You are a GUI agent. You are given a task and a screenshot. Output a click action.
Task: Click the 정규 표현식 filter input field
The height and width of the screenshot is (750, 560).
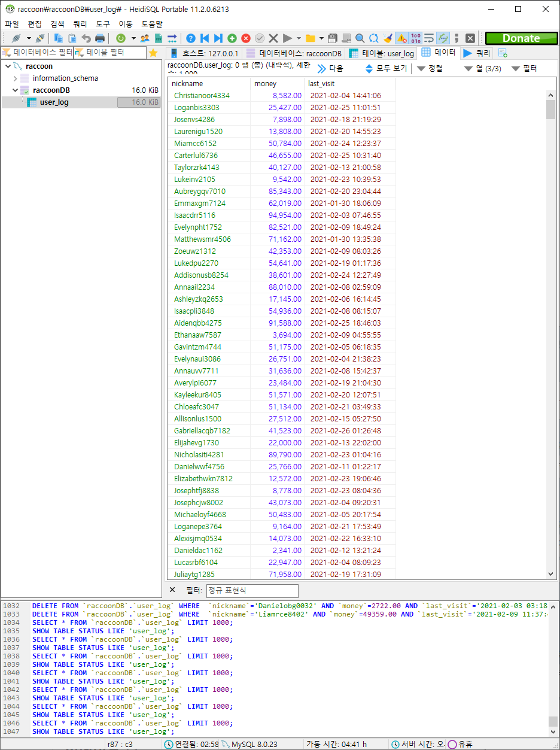(252, 590)
